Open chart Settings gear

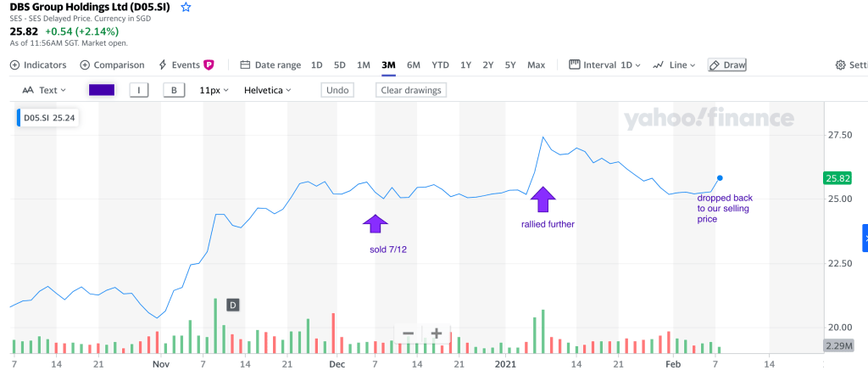(x=841, y=64)
